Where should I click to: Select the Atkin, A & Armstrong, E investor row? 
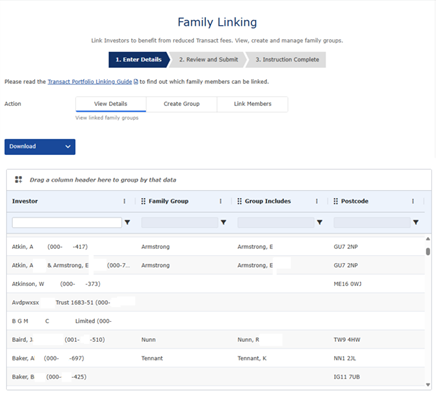pos(216,265)
